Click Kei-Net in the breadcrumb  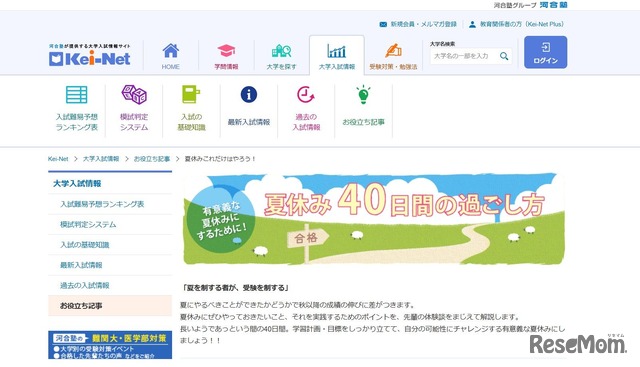(x=58, y=159)
